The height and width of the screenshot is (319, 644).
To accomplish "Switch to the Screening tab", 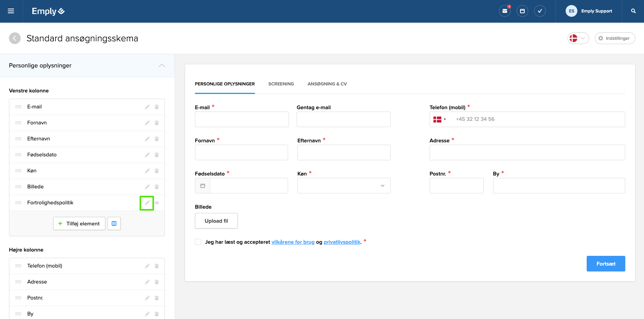I will [281, 84].
